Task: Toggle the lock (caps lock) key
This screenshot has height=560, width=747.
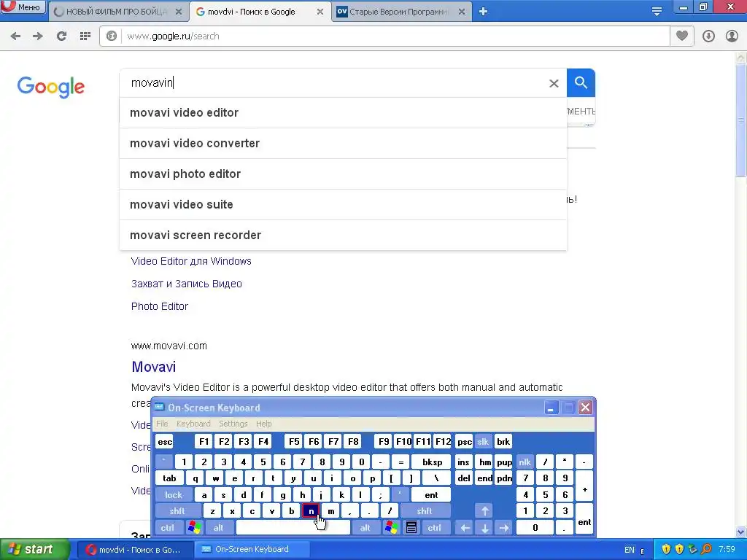Action: pyautogui.click(x=174, y=495)
